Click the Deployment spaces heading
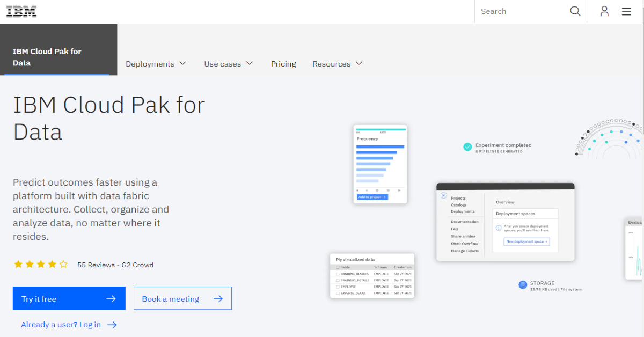The height and width of the screenshot is (337, 644). pyautogui.click(x=515, y=214)
